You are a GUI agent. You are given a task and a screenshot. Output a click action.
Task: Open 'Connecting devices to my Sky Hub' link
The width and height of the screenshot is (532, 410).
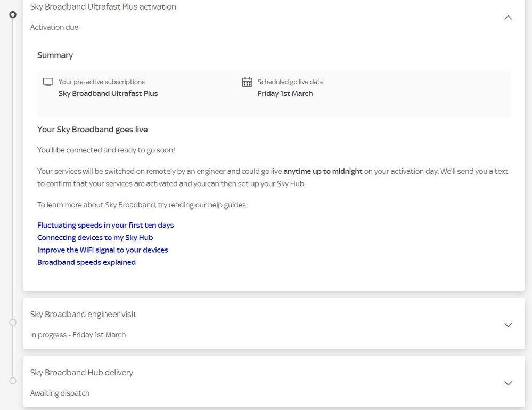point(95,237)
